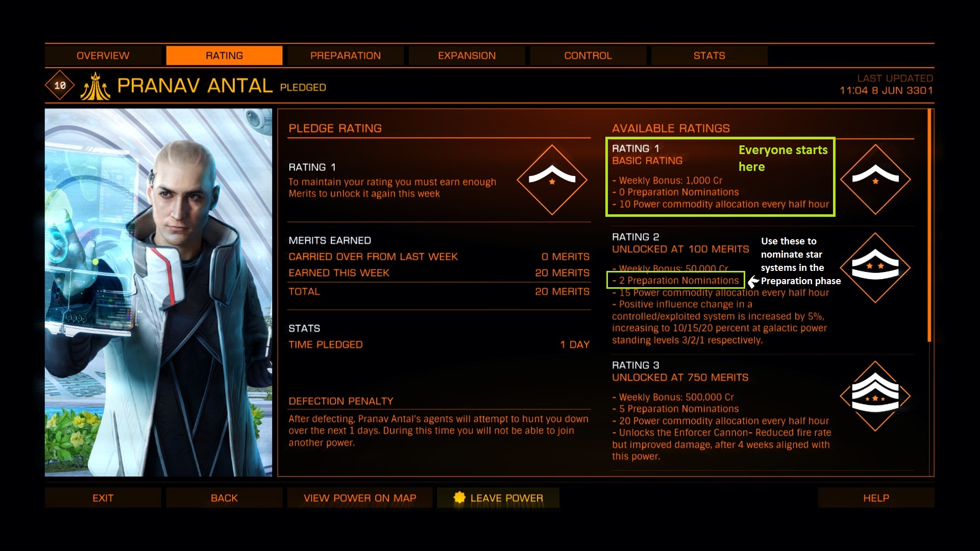Open the Overview tab
The width and height of the screenshot is (980, 551).
click(103, 56)
